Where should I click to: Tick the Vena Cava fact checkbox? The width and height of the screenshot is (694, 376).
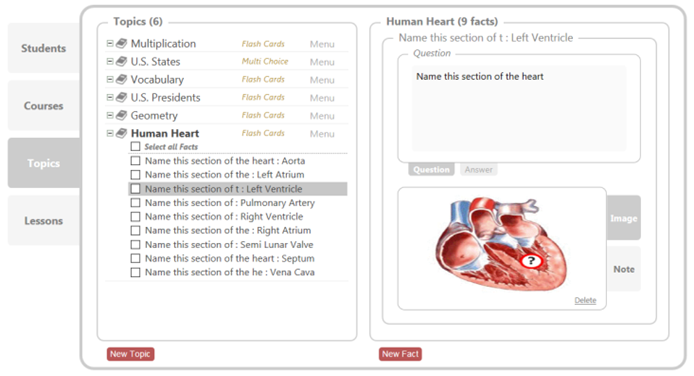pyautogui.click(x=135, y=272)
